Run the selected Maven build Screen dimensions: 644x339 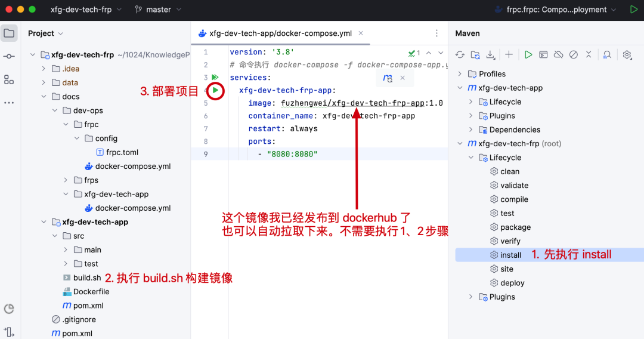[528, 55]
